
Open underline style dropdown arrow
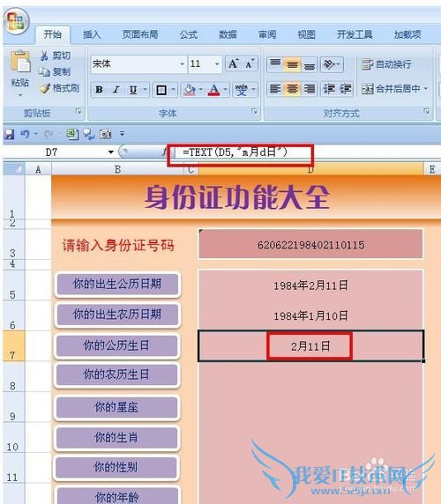[145, 89]
